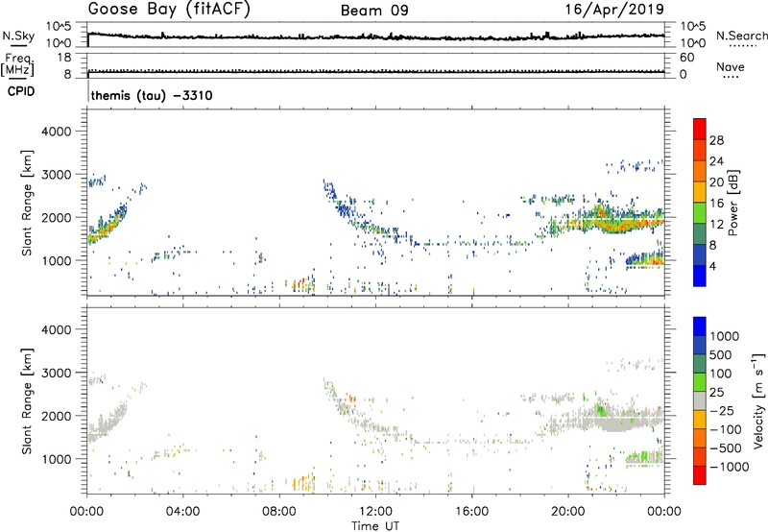The image size is (768, 532).
Task: Click the '28' tick on Power scale
Action: pyautogui.click(x=716, y=140)
